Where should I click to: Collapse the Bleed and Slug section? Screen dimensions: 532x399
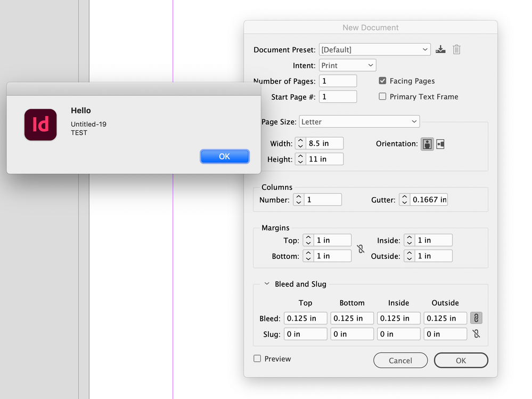tap(267, 284)
